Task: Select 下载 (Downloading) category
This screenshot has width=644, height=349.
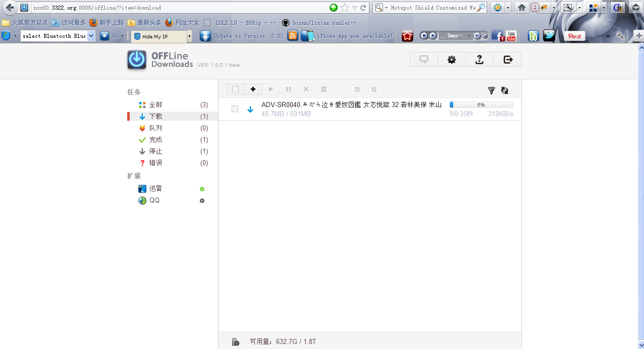Action: coord(173,116)
